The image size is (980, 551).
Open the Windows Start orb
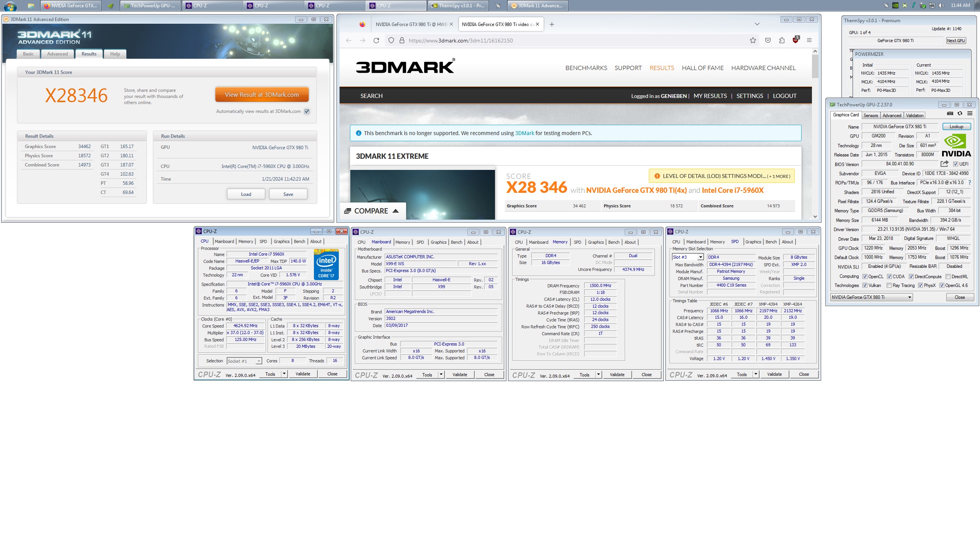(x=10, y=6)
